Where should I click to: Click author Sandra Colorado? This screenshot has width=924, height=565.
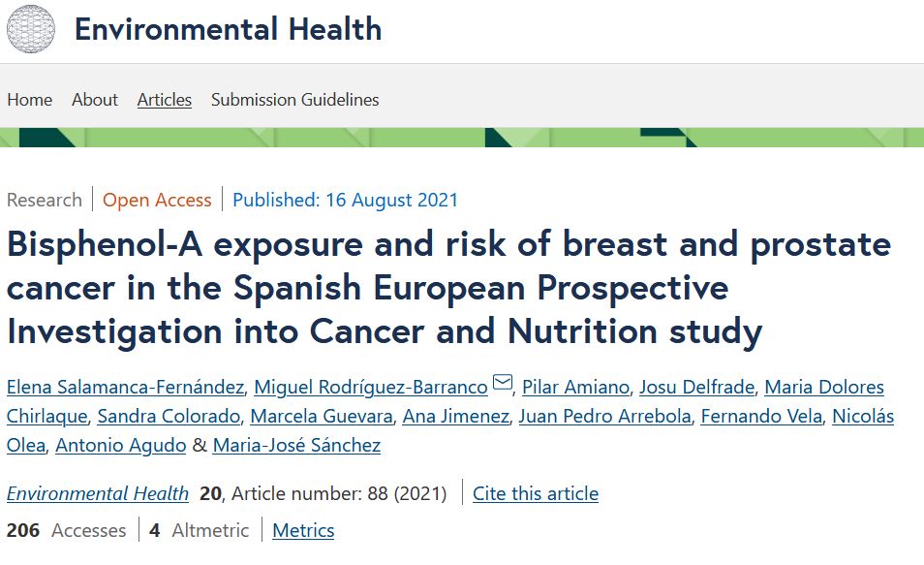tap(169, 417)
